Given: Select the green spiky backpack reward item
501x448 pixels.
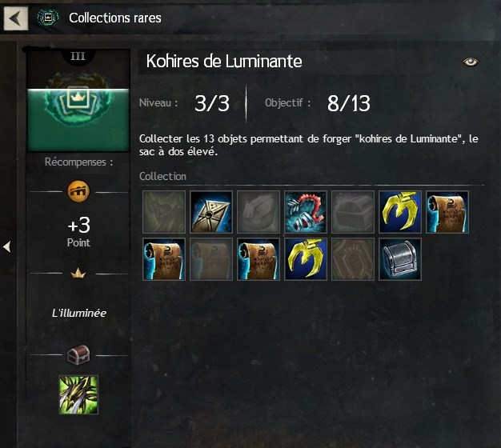Looking at the screenshot, I should pyautogui.click(x=78, y=394).
